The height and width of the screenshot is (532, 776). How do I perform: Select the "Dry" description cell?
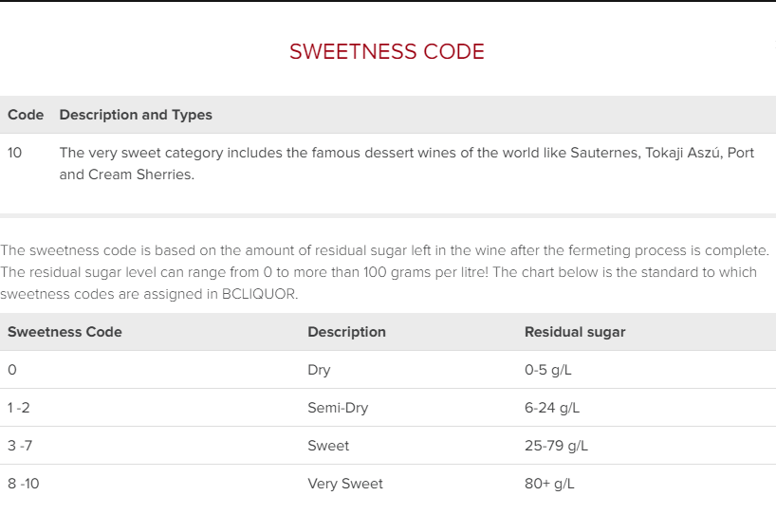point(319,370)
